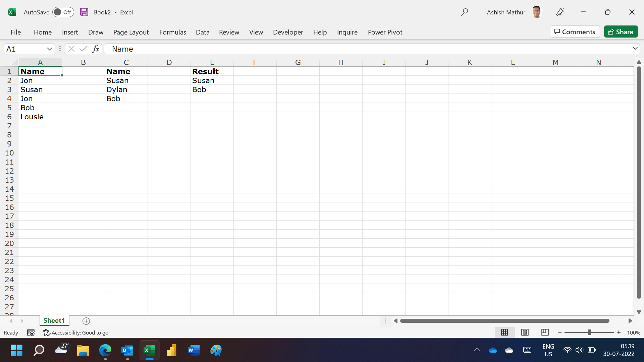The height and width of the screenshot is (362, 644).
Task: Select cell E2 containing Susan
Action: pyautogui.click(x=212, y=80)
